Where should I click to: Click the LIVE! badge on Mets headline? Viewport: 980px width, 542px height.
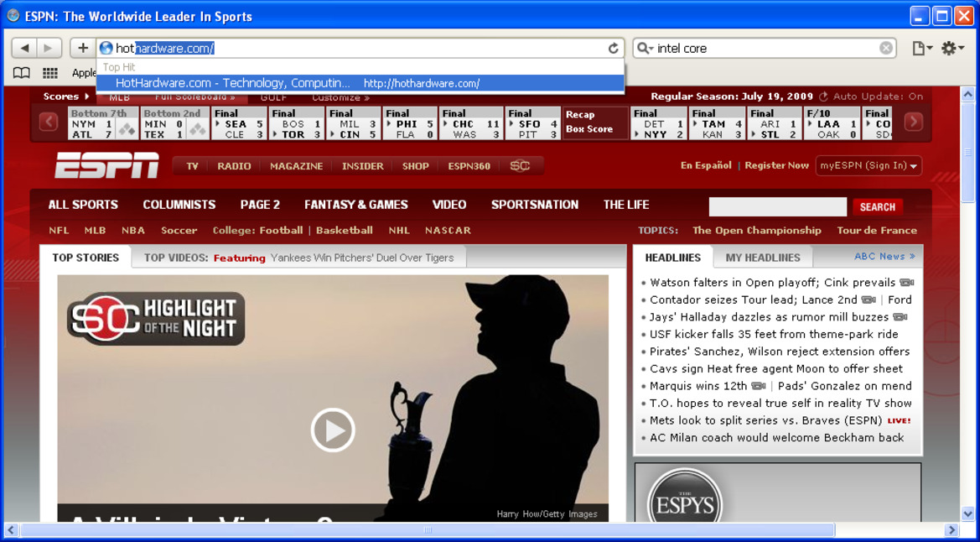(x=899, y=420)
